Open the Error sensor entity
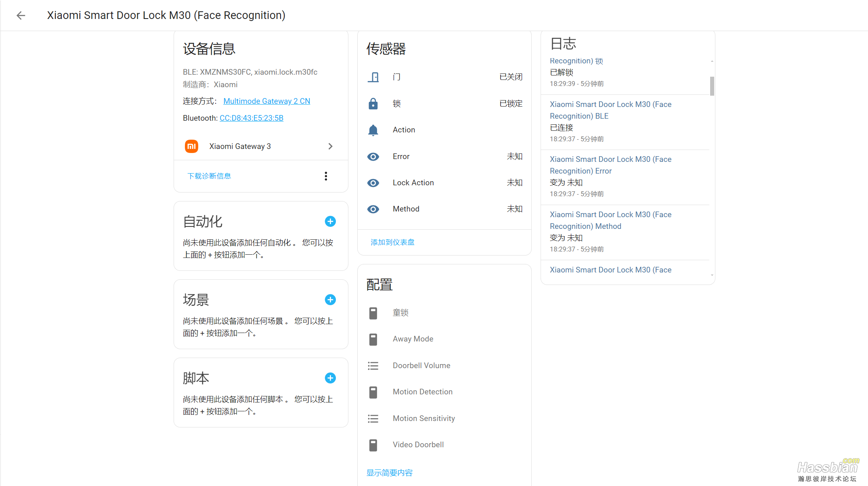This screenshot has width=868, height=486. tap(444, 156)
